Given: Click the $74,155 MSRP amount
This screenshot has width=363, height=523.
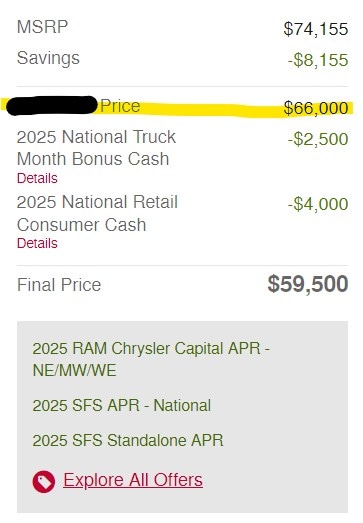Looking at the screenshot, I should click(x=316, y=29).
